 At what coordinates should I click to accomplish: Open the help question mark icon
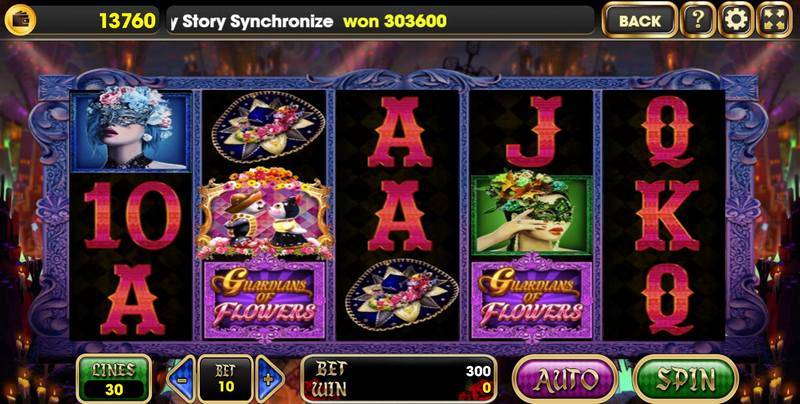[697, 20]
